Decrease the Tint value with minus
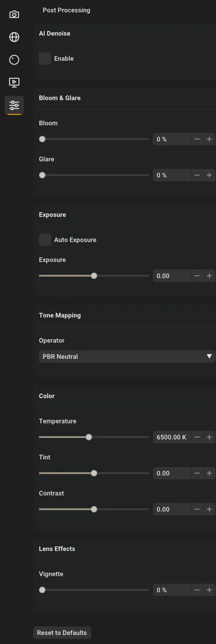216x644 pixels. click(197, 473)
